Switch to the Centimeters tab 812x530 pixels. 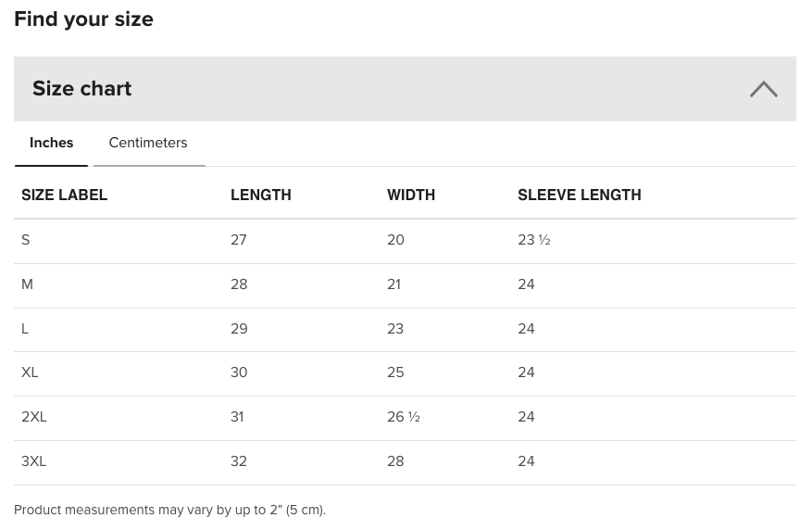click(149, 143)
